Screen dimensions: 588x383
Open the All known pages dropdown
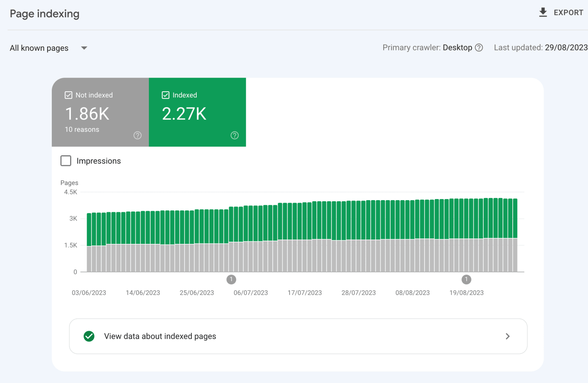pos(48,48)
